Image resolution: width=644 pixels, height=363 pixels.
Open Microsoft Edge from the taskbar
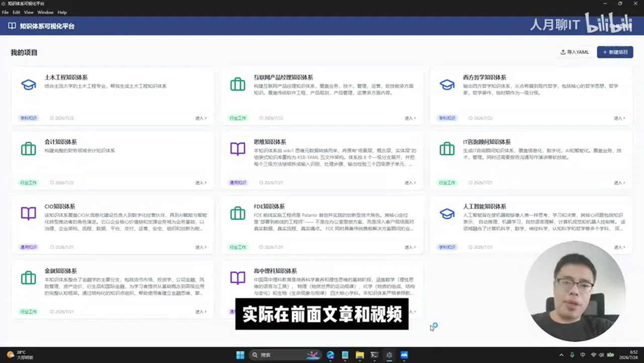tap(330, 355)
